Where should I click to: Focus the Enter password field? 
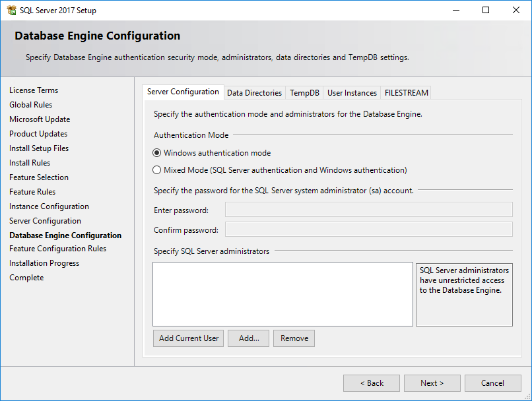tap(369, 210)
